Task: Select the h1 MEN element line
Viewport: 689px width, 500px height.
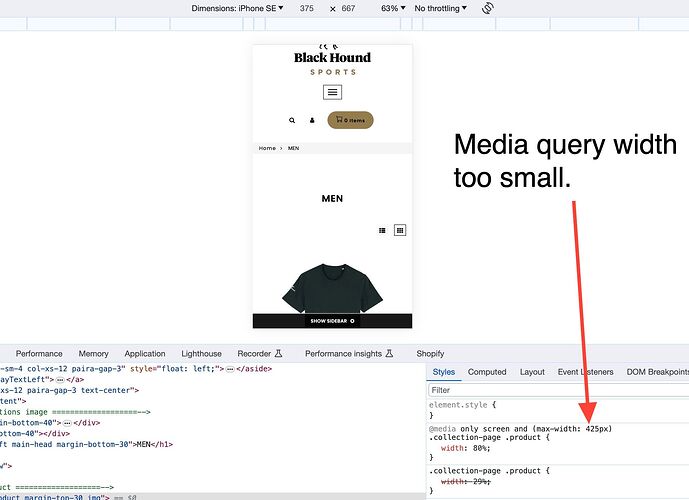Action: point(86,445)
